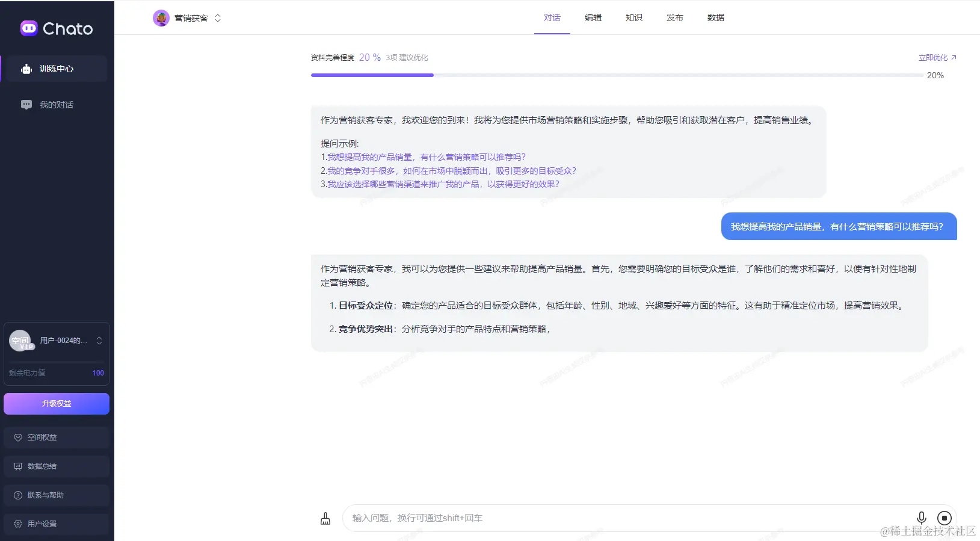The image size is (980, 541).
Task: Open 我的对话 chat bubble icon
Action: pos(26,105)
